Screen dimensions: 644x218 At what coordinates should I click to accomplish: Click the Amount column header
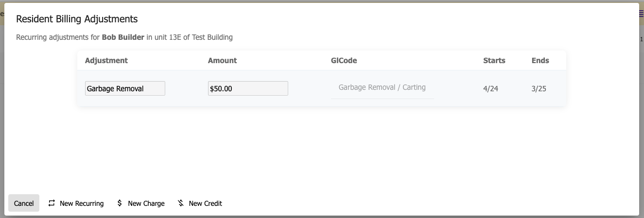point(222,61)
